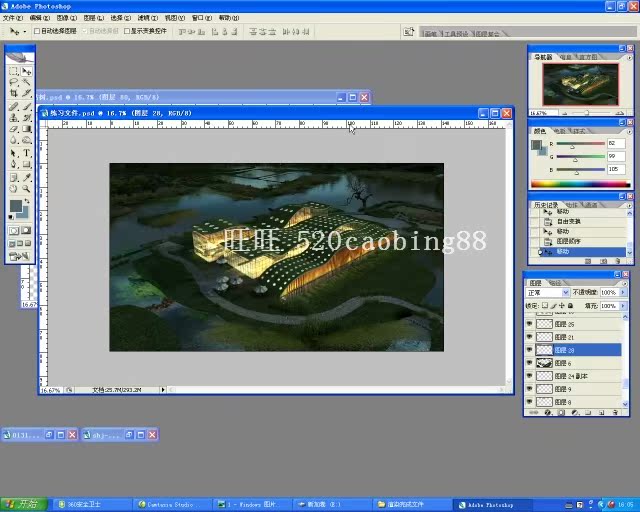Open 360安全卫士 from the taskbar
640x512 pixels.
point(93,504)
